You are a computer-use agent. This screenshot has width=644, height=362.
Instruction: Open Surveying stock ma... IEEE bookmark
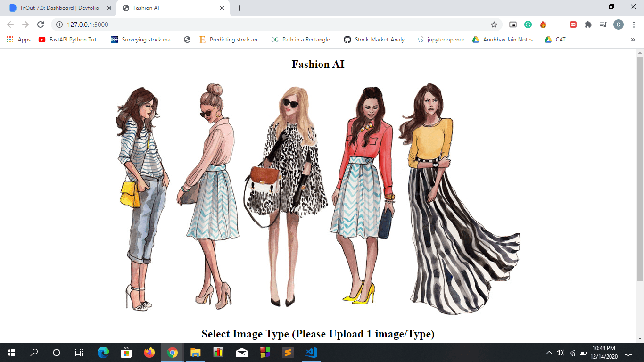pyautogui.click(x=143, y=40)
